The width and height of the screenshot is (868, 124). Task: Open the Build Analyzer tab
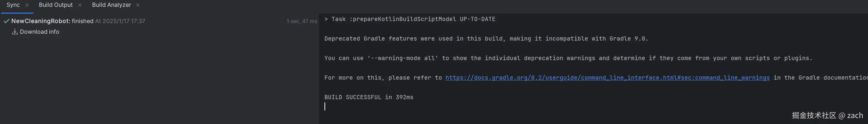pyautogui.click(x=111, y=5)
